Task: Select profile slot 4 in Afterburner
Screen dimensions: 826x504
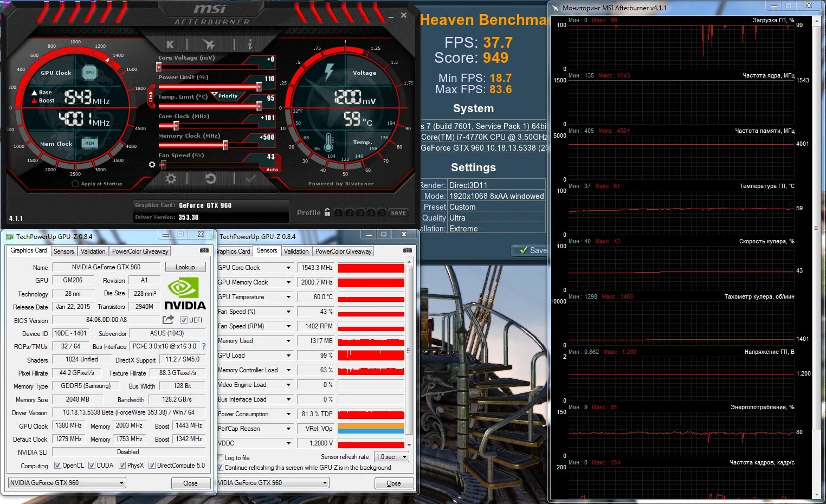Action: [371, 212]
